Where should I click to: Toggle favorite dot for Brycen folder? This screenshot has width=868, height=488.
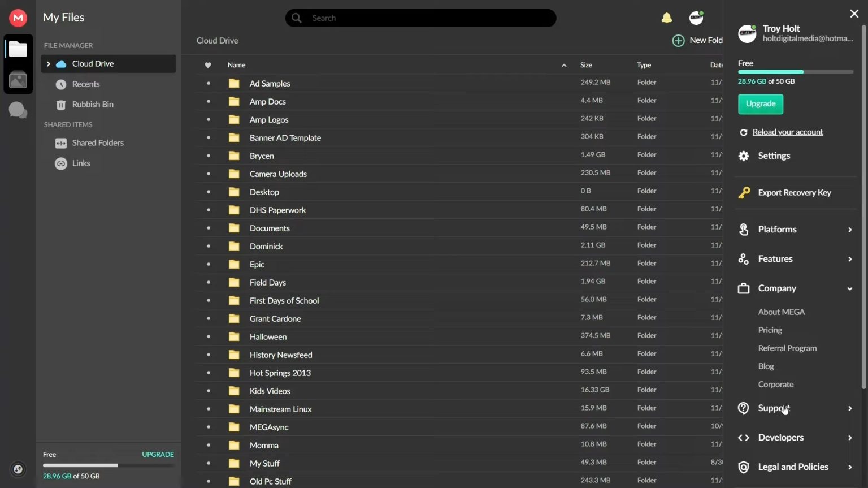click(x=209, y=156)
